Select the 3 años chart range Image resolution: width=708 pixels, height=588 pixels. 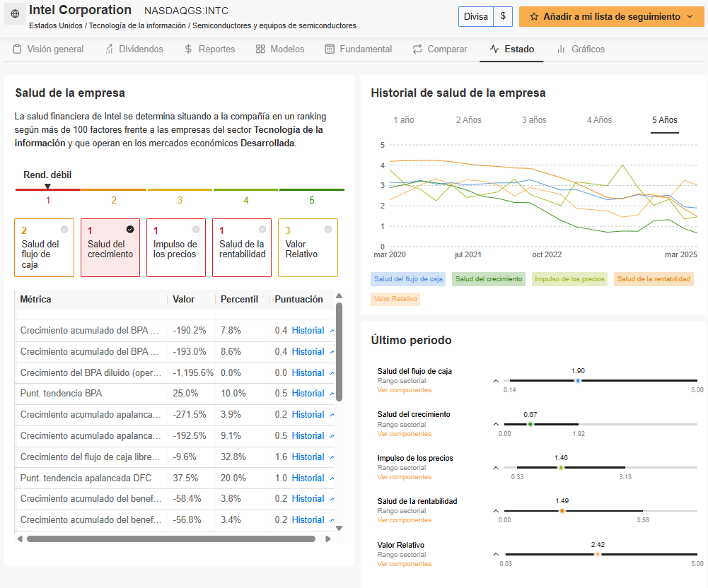(534, 120)
